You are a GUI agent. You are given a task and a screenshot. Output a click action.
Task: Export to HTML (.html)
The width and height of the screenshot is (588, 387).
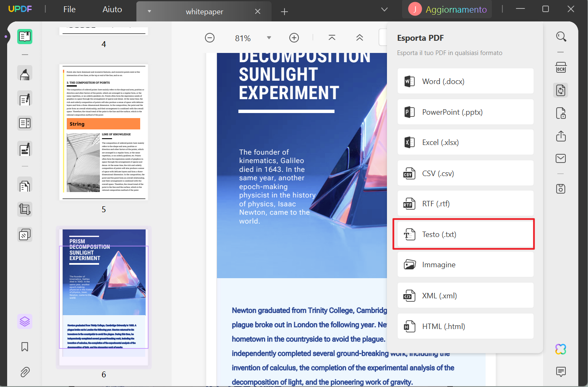(465, 326)
